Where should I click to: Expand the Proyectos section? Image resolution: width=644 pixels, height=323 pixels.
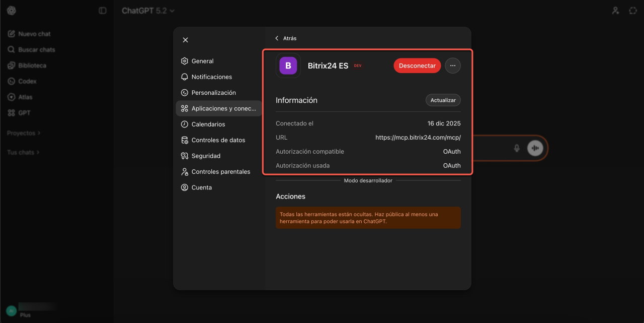pyautogui.click(x=24, y=133)
